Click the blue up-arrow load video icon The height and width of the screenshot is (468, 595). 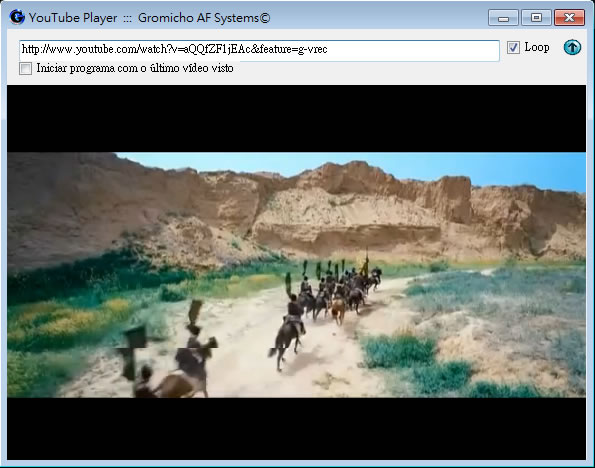coord(572,47)
